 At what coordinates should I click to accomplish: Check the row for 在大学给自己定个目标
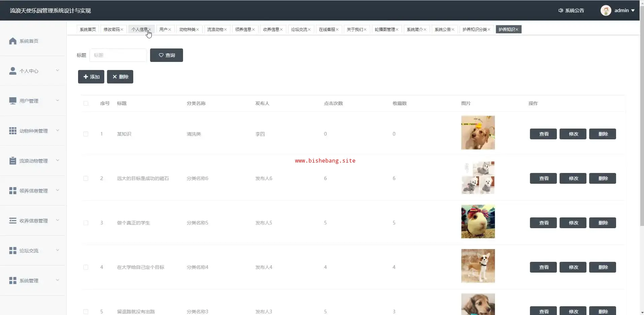[86, 267]
